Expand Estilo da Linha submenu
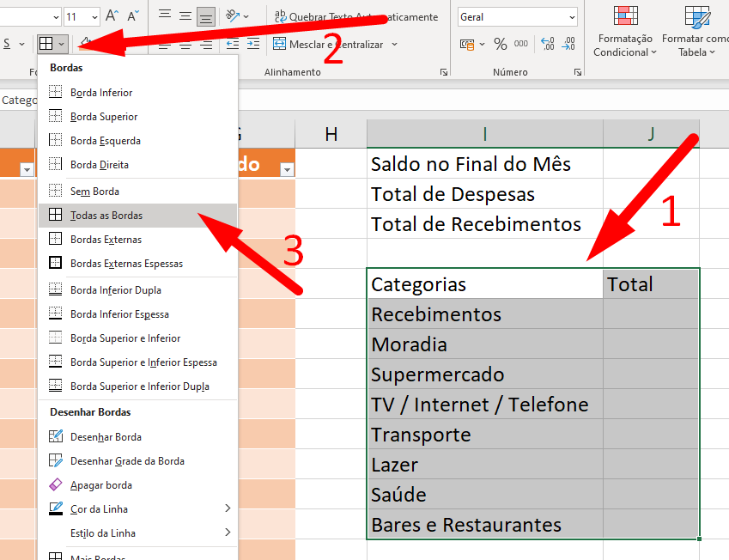Viewport: 729px width, 560px height. (138, 533)
